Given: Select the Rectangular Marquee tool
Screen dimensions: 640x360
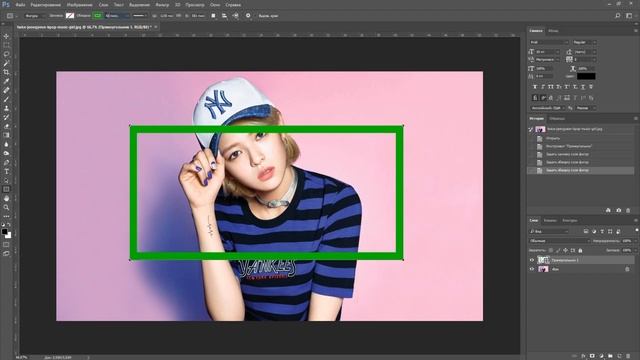Looking at the screenshot, I should [x=6, y=45].
